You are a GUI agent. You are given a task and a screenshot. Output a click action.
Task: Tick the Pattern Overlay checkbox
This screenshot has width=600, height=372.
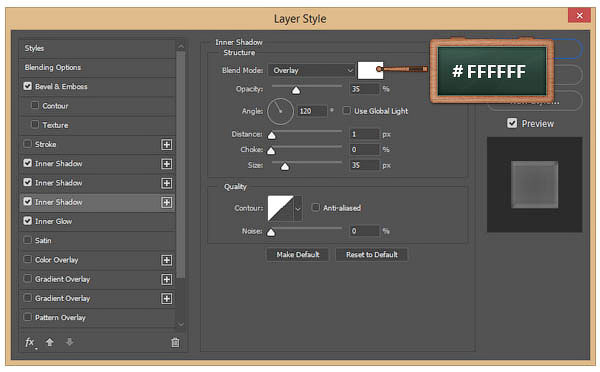[28, 317]
